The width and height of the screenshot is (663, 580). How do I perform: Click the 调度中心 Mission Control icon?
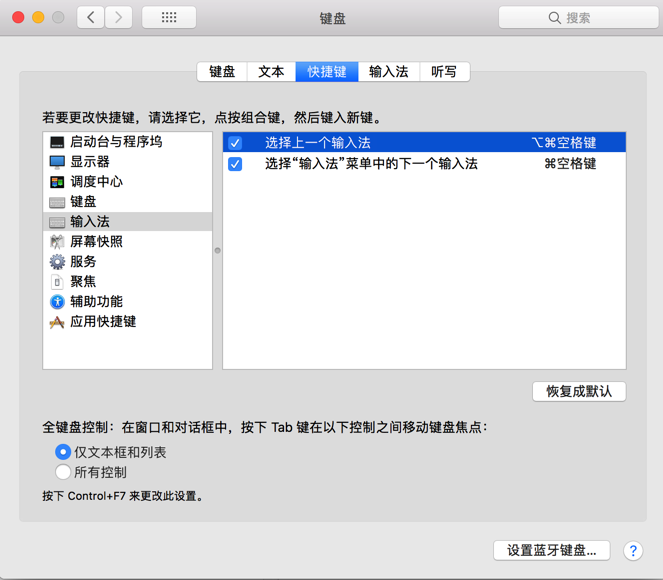57,182
